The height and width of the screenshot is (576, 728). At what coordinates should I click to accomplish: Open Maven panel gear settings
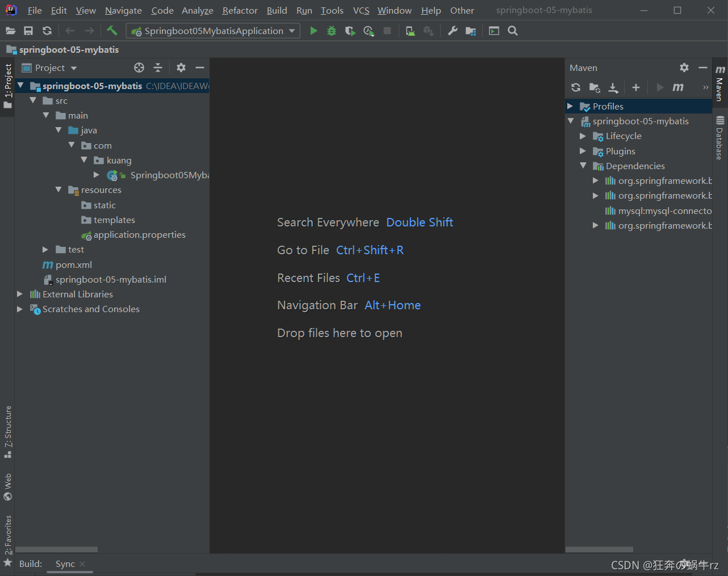[x=684, y=68]
